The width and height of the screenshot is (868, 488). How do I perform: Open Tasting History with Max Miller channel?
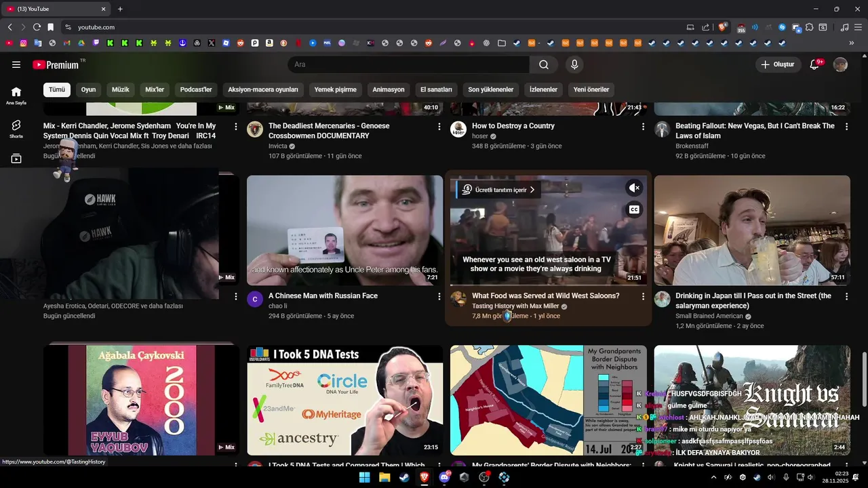515,306
